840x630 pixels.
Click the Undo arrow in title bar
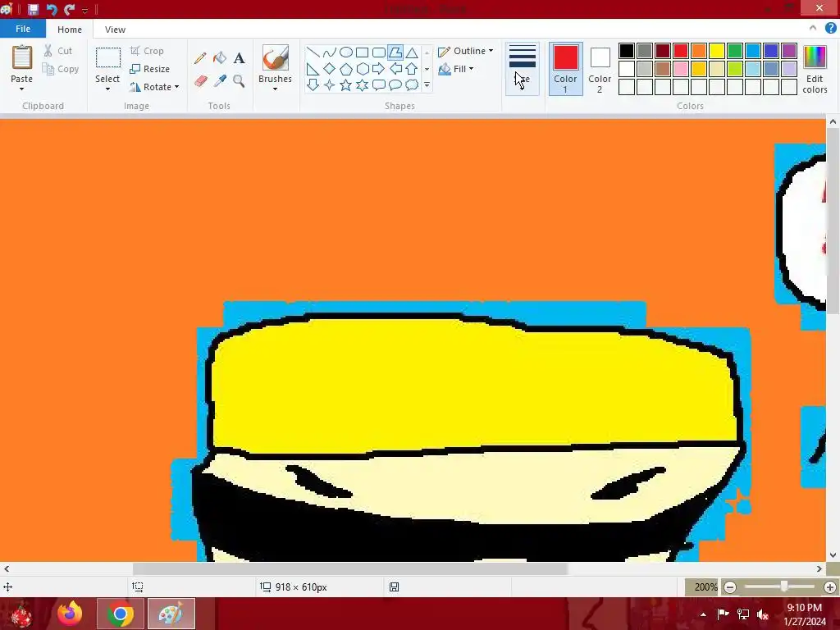(x=52, y=10)
